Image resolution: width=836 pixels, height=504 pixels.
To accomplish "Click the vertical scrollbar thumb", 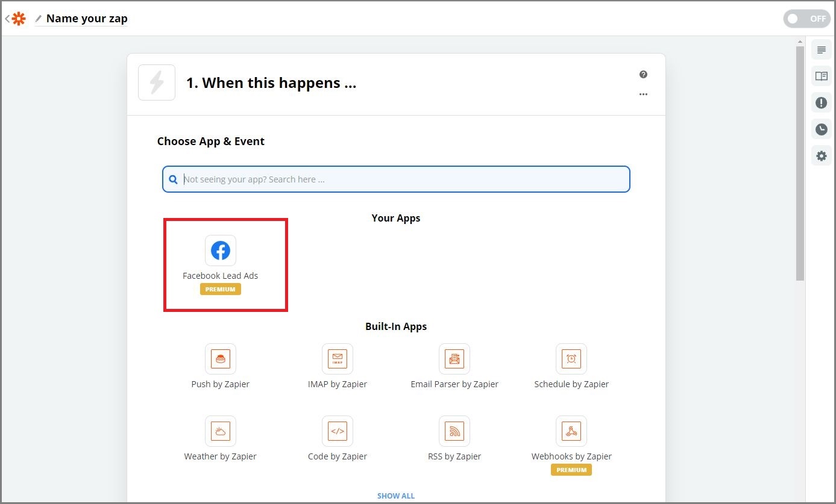I will (x=800, y=163).
